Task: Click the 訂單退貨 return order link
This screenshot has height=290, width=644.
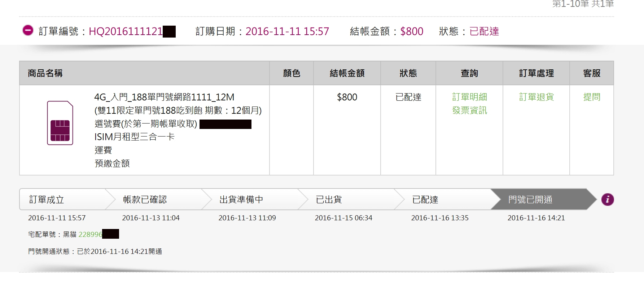Action: 536,97
